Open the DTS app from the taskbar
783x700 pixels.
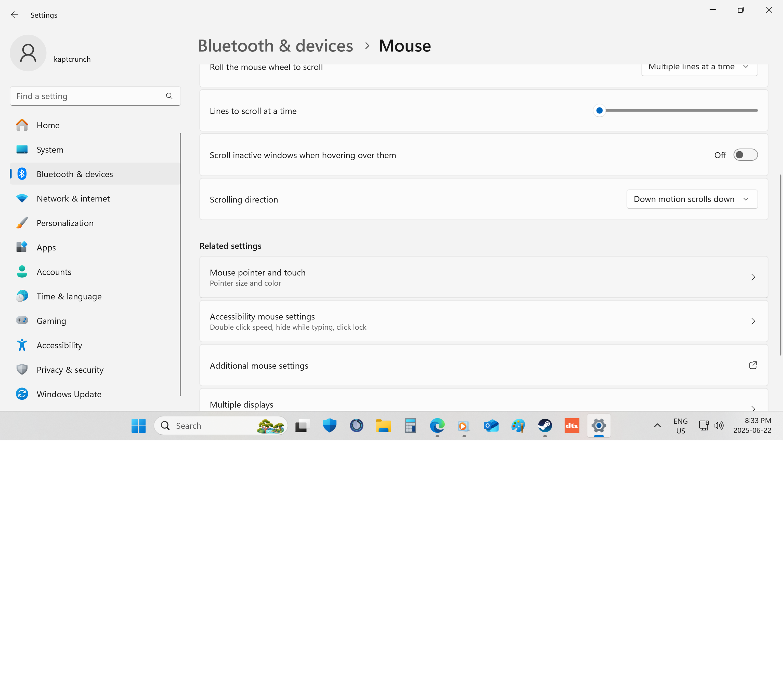[x=572, y=425]
